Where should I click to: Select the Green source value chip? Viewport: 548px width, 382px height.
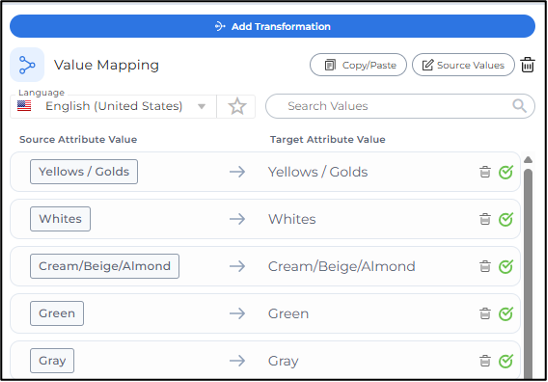[57, 313]
